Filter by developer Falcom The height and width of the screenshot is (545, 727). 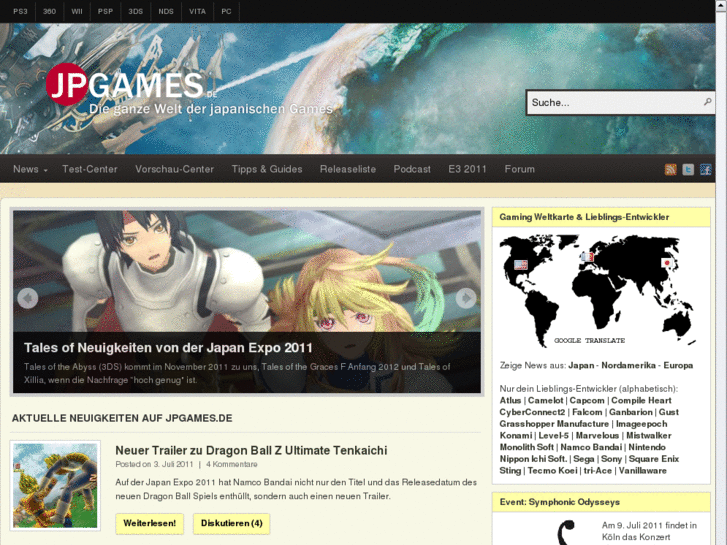click(587, 412)
